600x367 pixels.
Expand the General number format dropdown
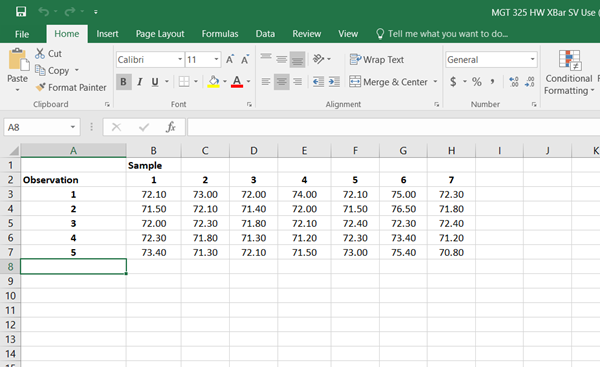pos(532,59)
